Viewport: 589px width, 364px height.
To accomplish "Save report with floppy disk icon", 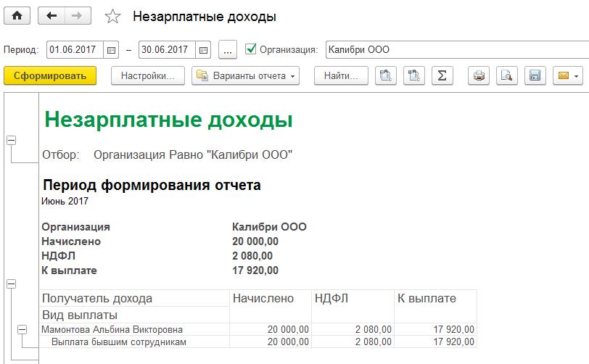I will click(535, 75).
